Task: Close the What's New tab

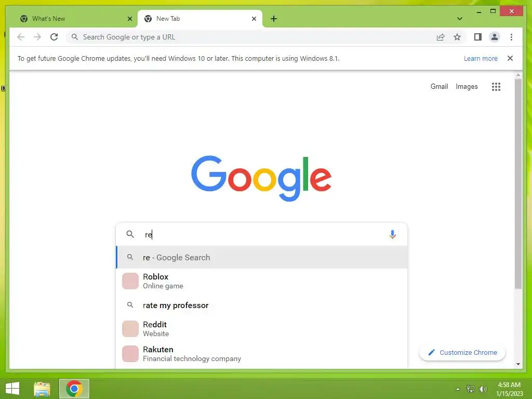Action: tap(129, 19)
